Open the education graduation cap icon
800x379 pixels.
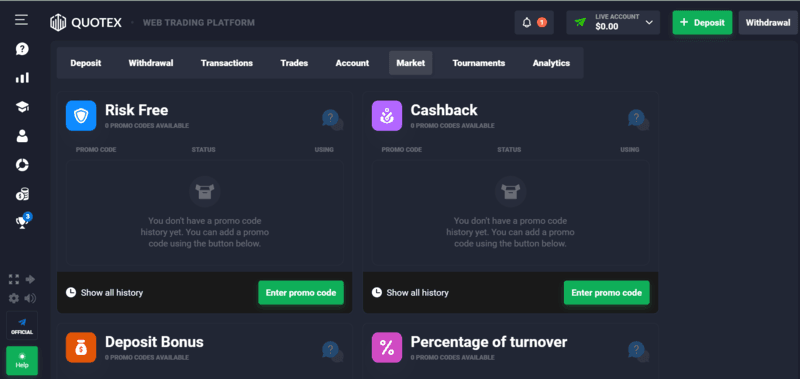point(22,107)
